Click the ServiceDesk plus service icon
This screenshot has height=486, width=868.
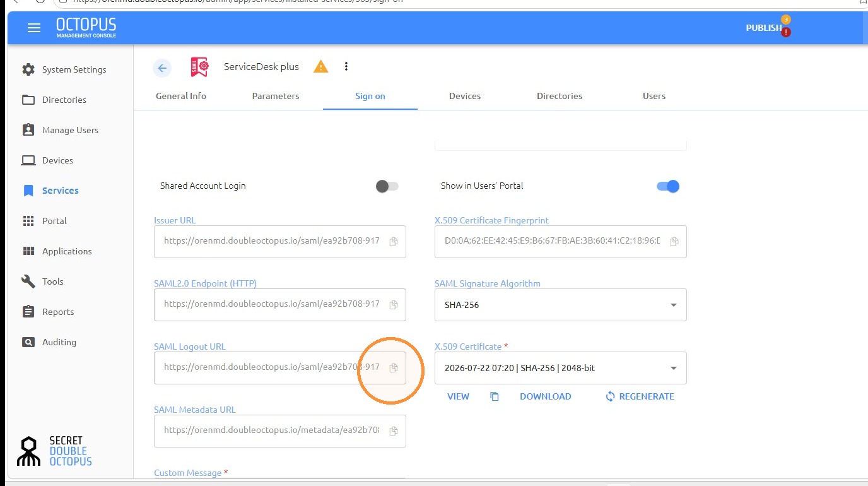click(x=199, y=67)
